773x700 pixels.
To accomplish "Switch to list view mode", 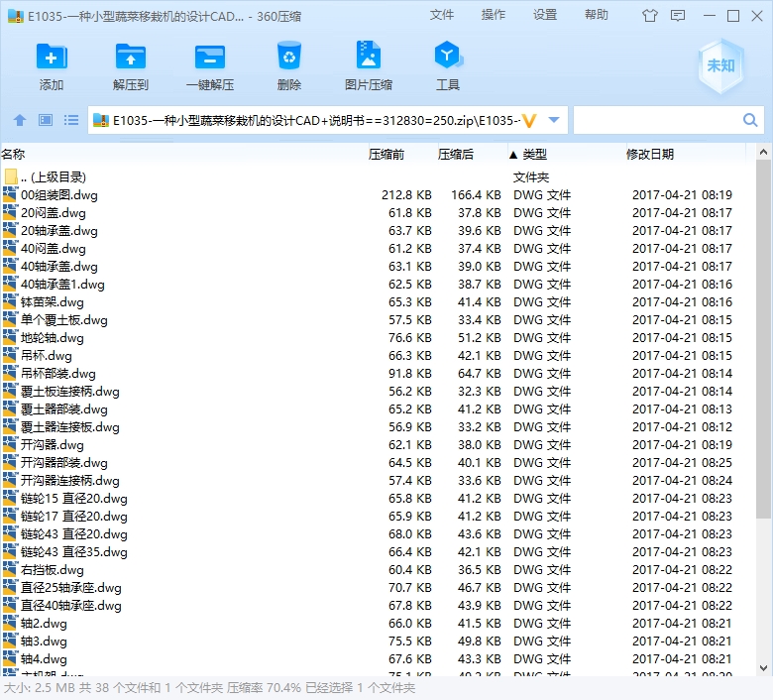I will [x=71, y=120].
